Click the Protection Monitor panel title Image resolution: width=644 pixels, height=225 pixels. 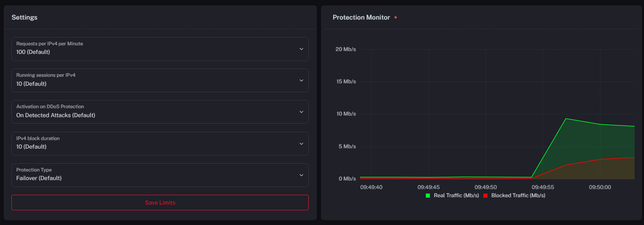361,17
